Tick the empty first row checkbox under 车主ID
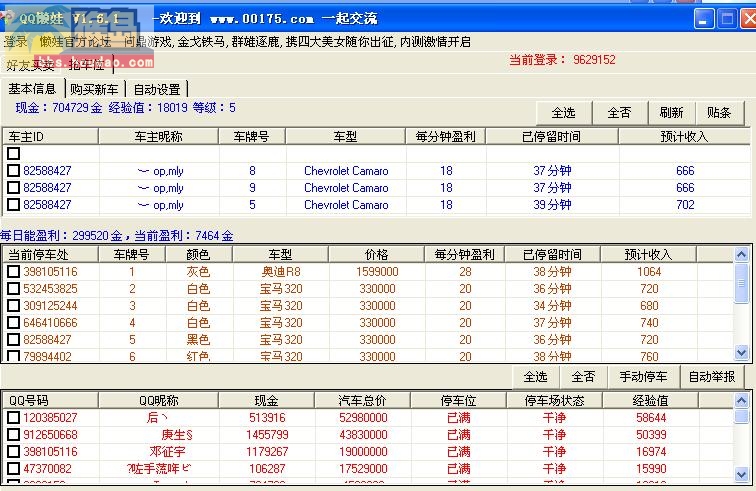Screen dimensions: 756x491 tap(14, 153)
